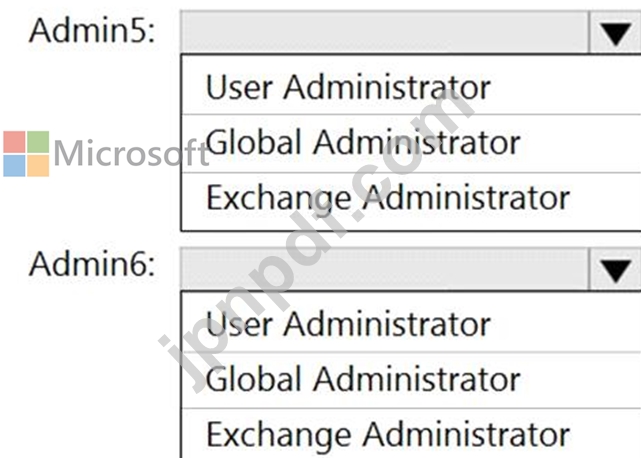Screen dimensions: 641x458
Task: Expand the Admin5 dropdown arrow
Action: pyautogui.click(x=616, y=33)
